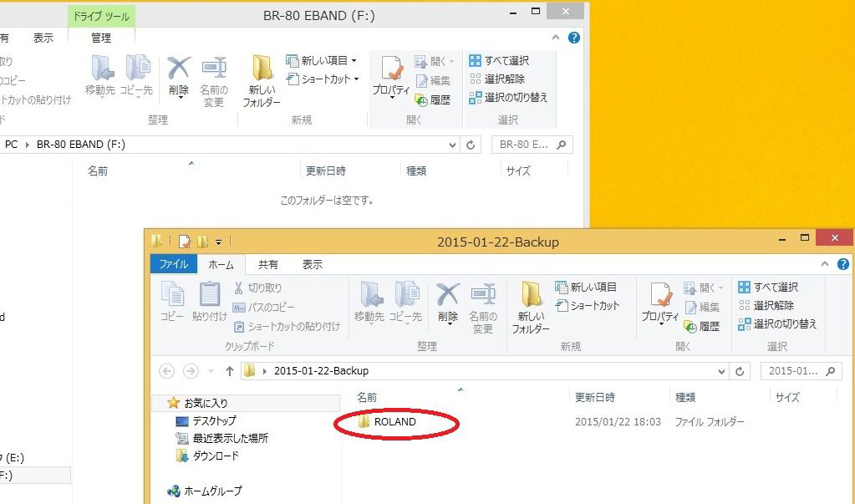Click Copy (コピー) in Backup window ribbon
This screenshot has height=504, width=855.
(x=172, y=301)
